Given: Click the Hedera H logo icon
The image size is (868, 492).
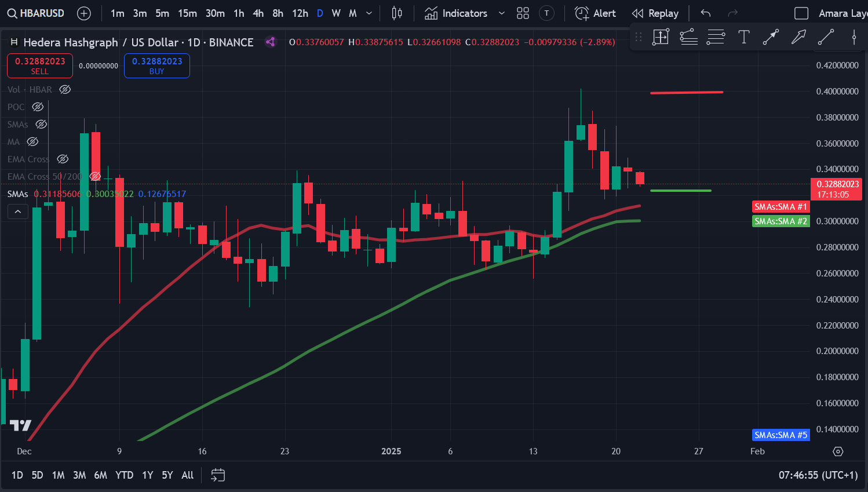Looking at the screenshot, I should point(14,42).
